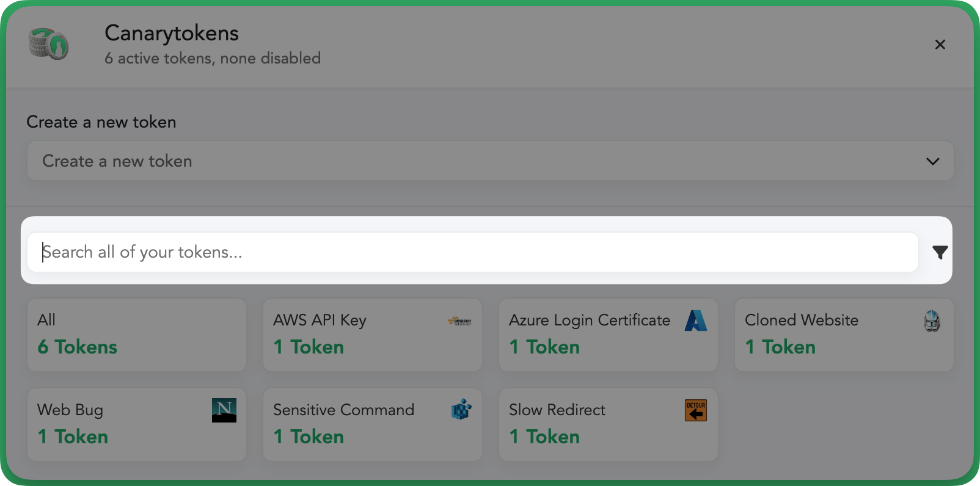
Task: Filter by Slow Redirect tokens
Action: point(609,424)
